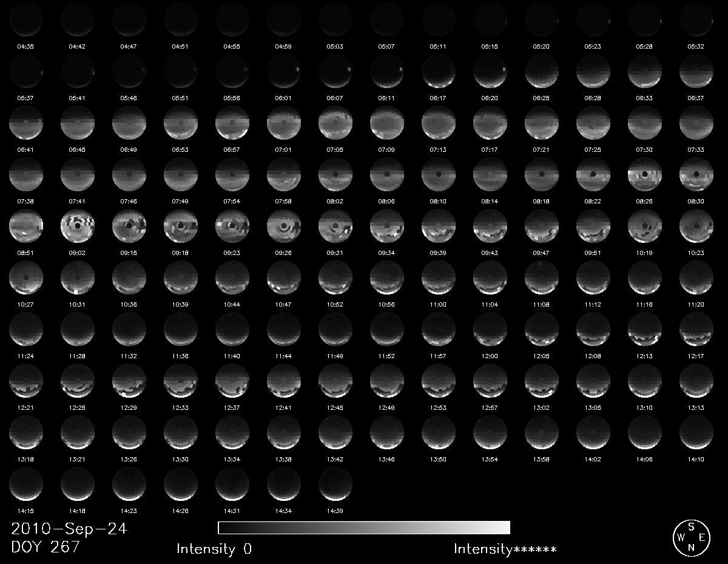
Task: Select the 'Intensity******' maximum label
Action: [x=505, y=549]
